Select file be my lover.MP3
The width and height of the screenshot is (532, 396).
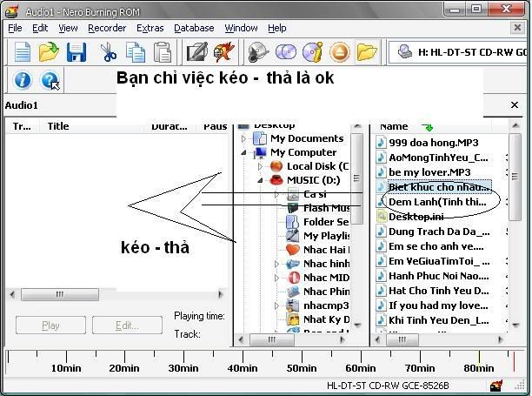point(429,172)
